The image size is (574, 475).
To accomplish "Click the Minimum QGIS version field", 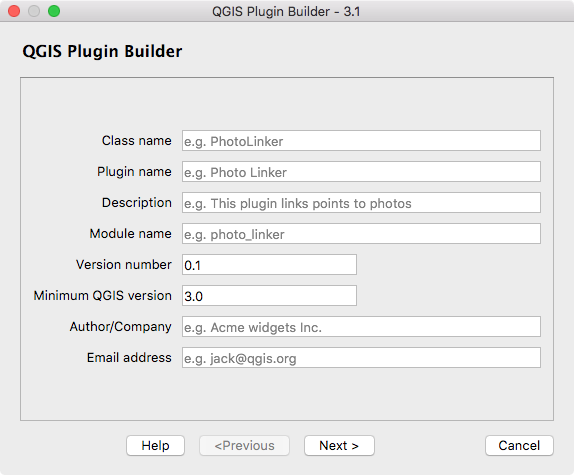I will [269, 296].
